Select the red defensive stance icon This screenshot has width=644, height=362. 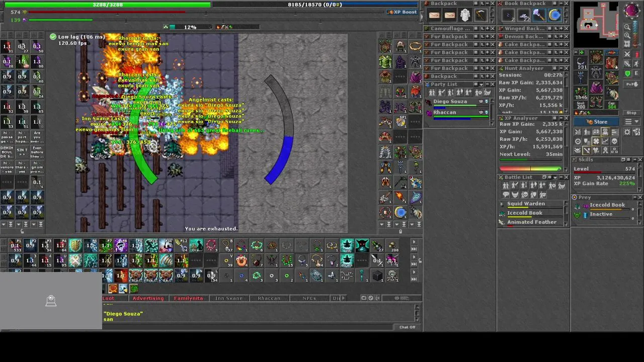(x=636, y=54)
